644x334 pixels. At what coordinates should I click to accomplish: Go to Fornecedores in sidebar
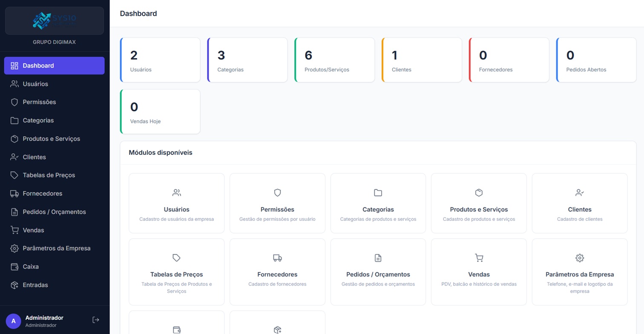coord(54,194)
